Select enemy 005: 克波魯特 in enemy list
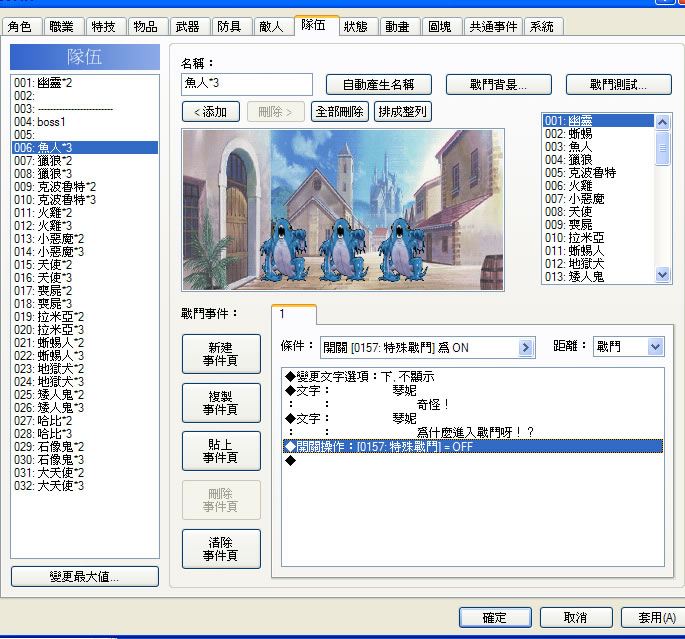This screenshot has height=639, width=685. coord(599,173)
